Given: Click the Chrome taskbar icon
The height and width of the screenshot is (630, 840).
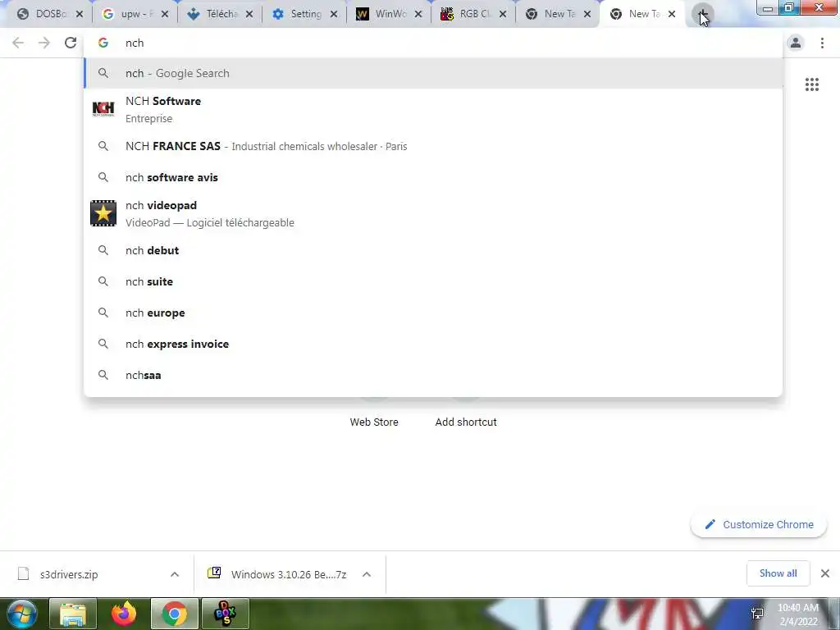Looking at the screenshot, I should click(174, 614).
